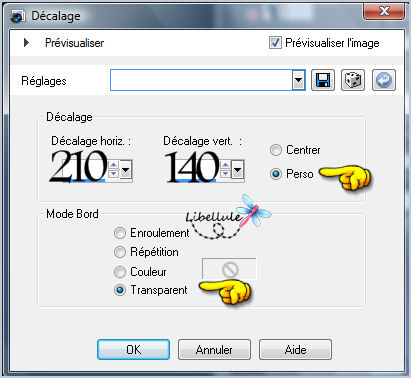
Task: Select the Transparent edge mode
Action: click(x=120, y=290)
